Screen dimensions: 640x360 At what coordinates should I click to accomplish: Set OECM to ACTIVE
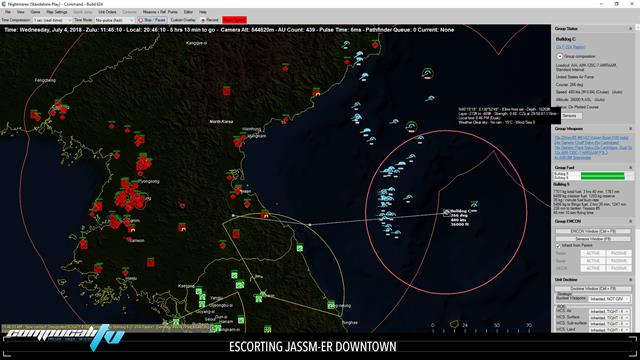593,268
